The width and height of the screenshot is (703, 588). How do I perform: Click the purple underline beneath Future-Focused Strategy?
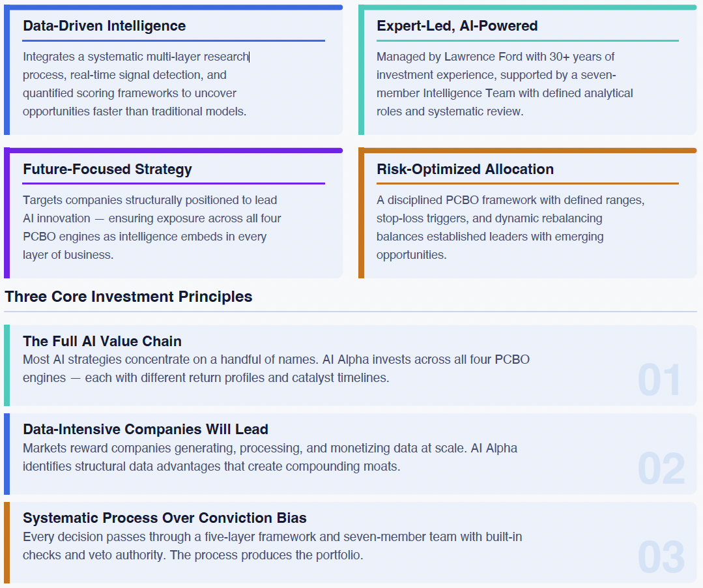point(173,184)
